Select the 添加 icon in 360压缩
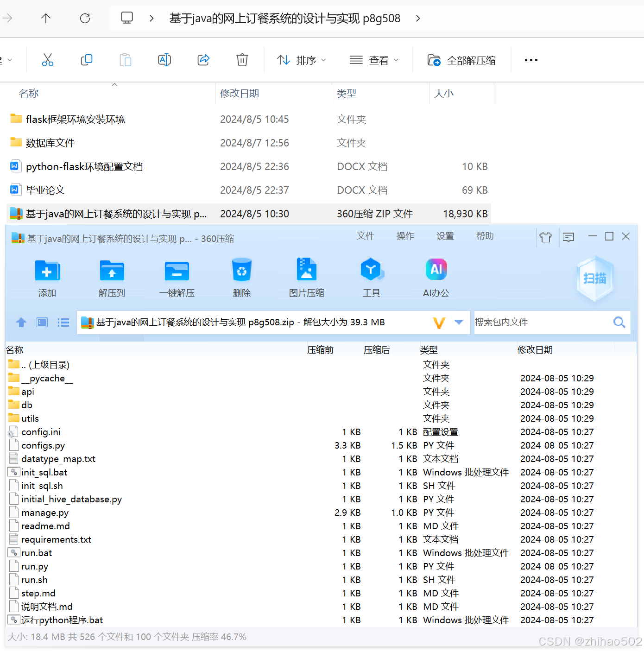644x652 pixels. tap(47, 277)
